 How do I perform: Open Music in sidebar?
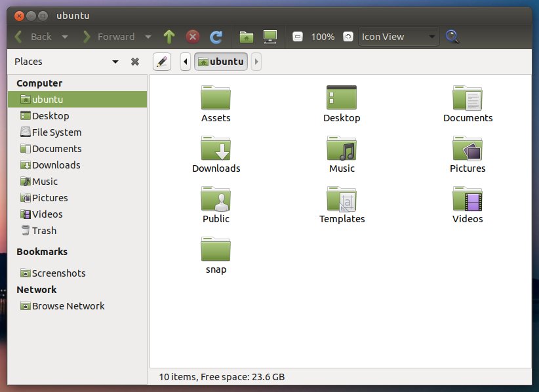(77, 182)
